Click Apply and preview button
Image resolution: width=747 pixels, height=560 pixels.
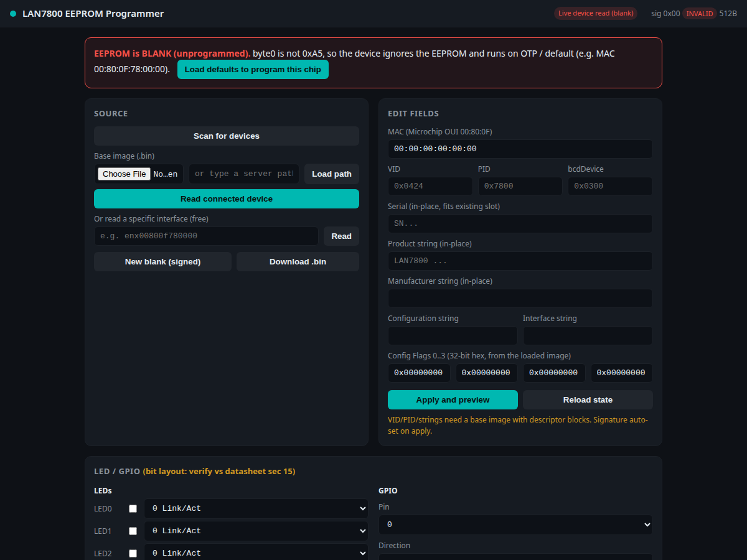pos(453,399)
